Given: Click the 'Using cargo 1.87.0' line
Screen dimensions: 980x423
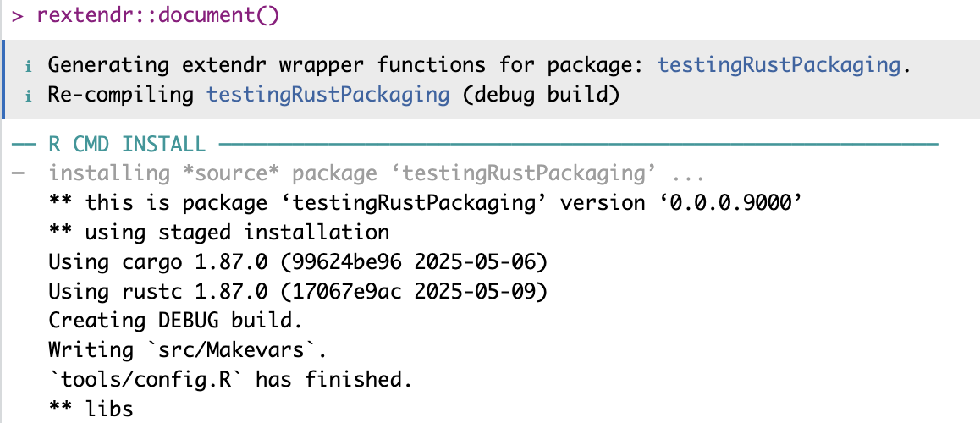Looking at the screenshot, I should coord(298,262).
